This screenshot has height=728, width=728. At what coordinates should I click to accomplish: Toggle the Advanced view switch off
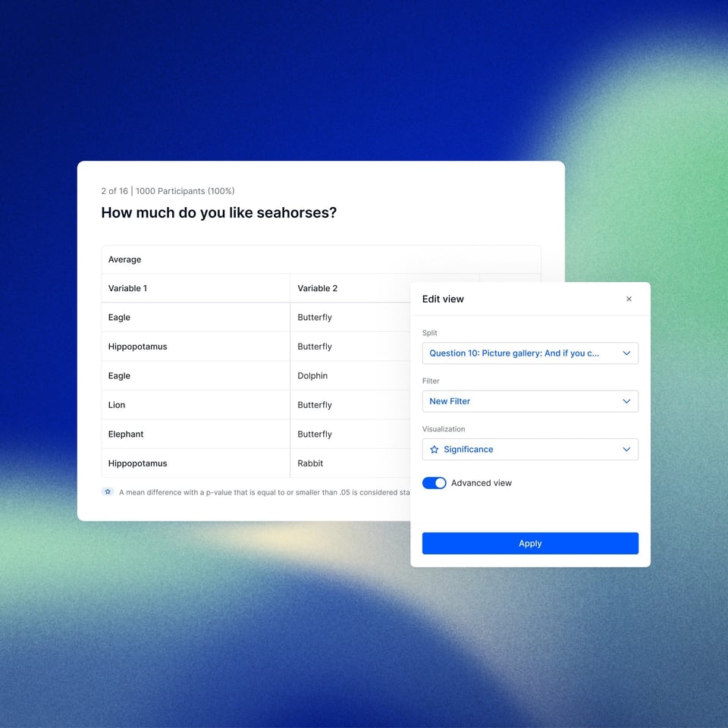435,483
